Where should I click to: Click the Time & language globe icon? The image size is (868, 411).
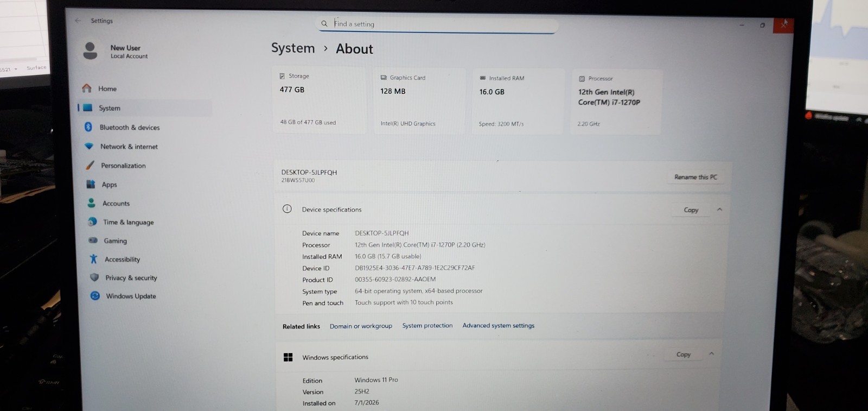(93, 222)
